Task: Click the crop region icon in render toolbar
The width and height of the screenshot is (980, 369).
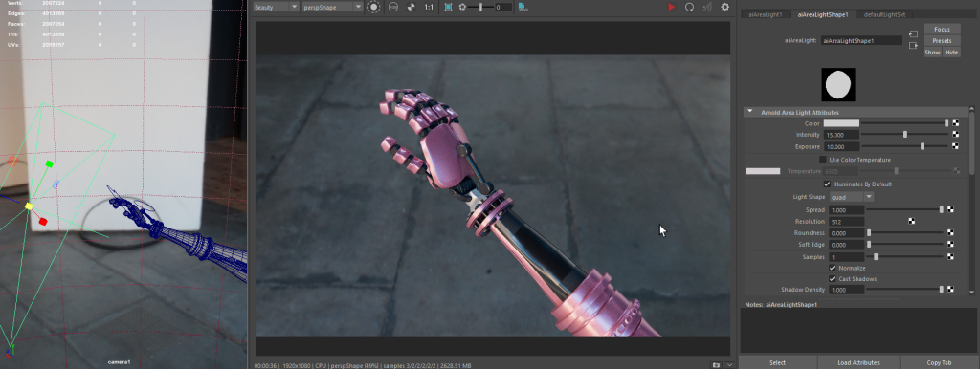Action: pos(448,7)
